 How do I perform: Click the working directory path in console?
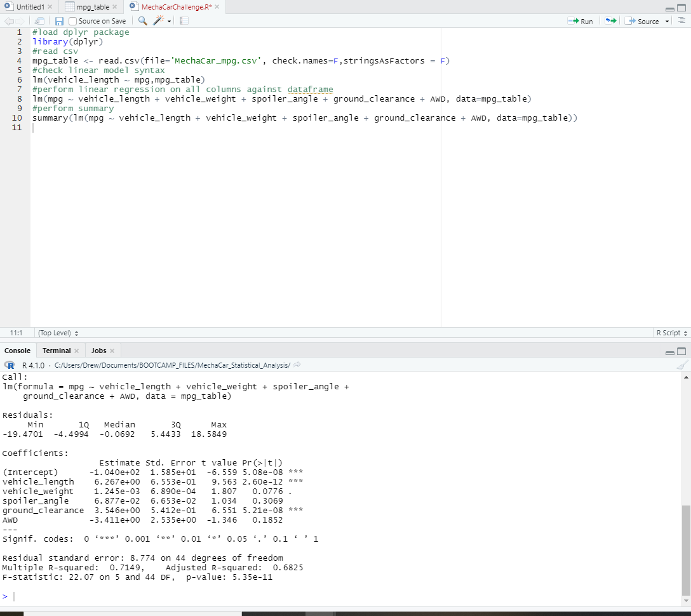point(172,365)
